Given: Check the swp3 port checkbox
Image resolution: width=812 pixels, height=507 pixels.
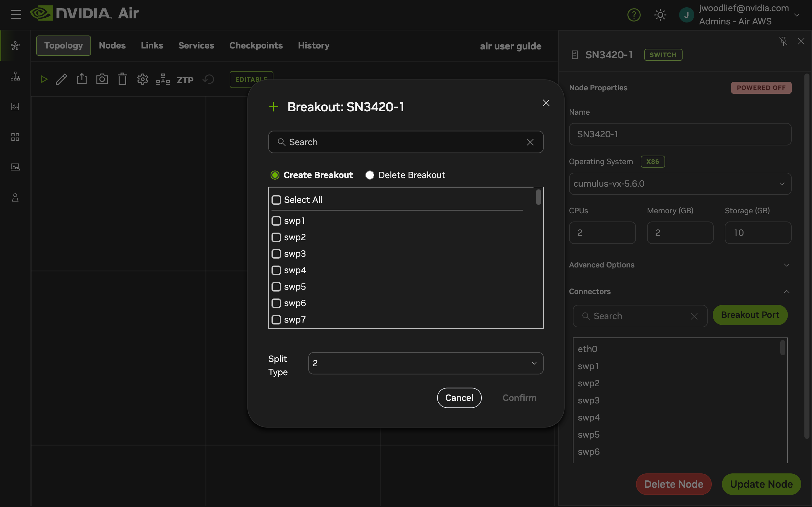Looking at the screenshot, I should click(276, 253).
